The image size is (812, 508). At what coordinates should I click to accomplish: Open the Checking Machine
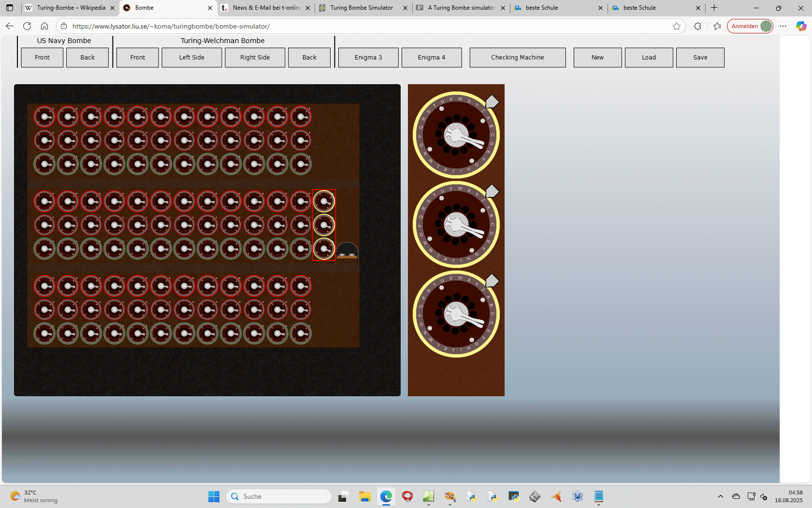517,58
